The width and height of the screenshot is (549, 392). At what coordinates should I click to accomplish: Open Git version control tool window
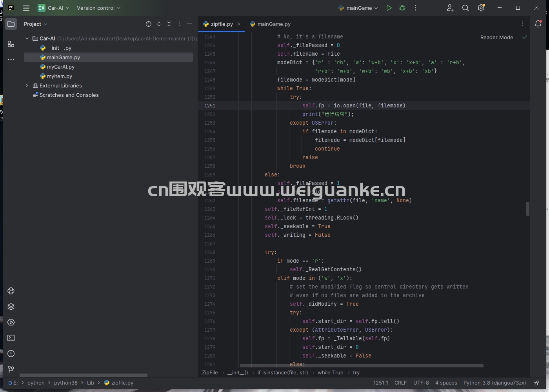(11, 369)
